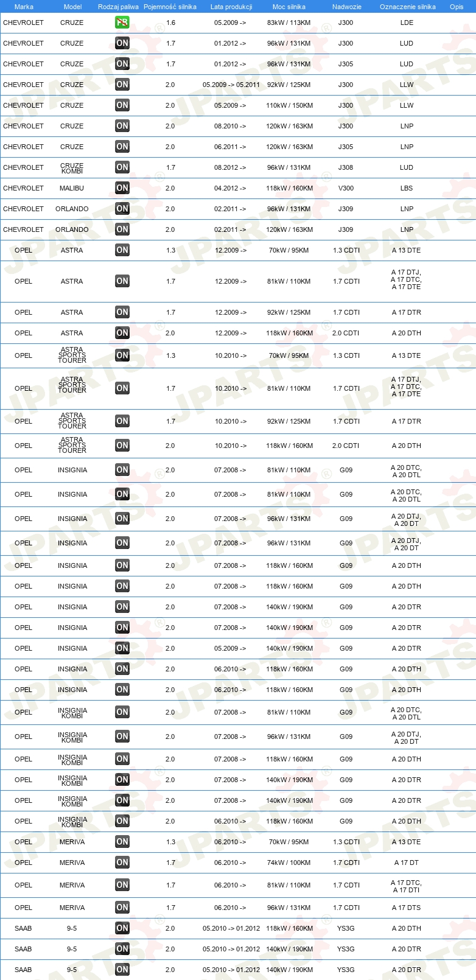Viewport: 476px width, 980px height.
Task: Select ON icon for Astra Sports Tourer 81kW row
Action: point(122,388)
